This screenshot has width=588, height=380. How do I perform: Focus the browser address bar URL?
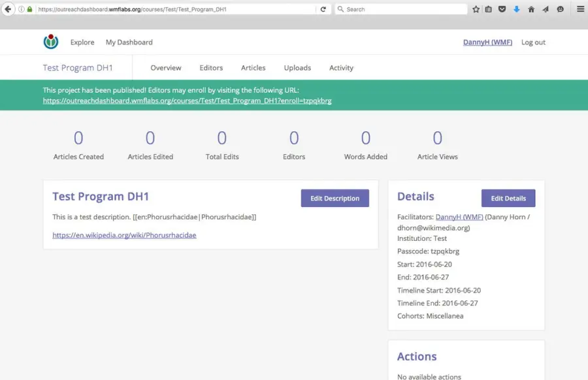click(176, 9)
